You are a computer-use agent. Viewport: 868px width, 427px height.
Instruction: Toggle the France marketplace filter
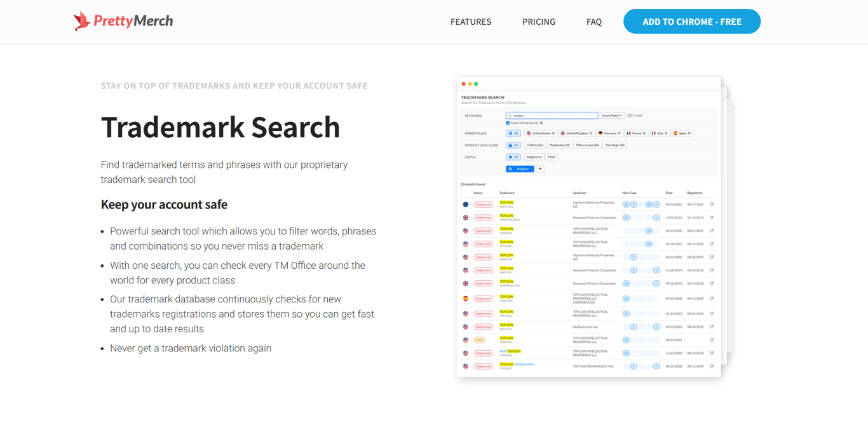tap(636, 133)
